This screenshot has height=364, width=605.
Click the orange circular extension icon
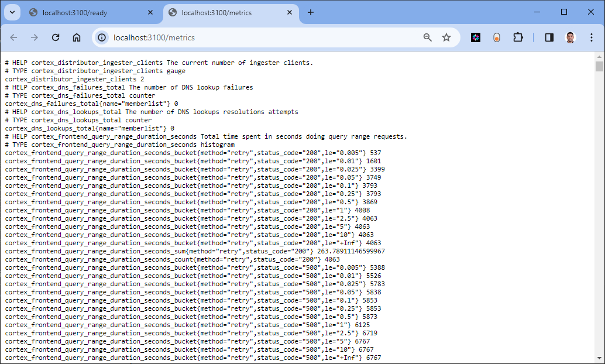496,37
